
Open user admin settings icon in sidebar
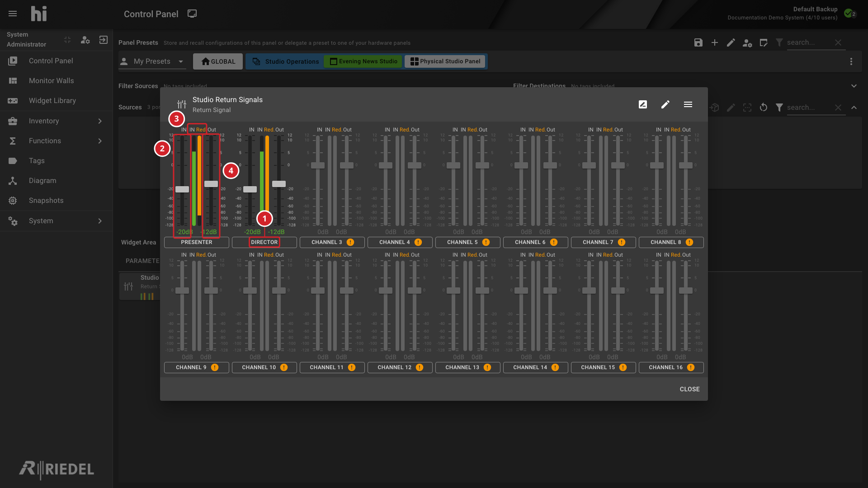[85, 40]
